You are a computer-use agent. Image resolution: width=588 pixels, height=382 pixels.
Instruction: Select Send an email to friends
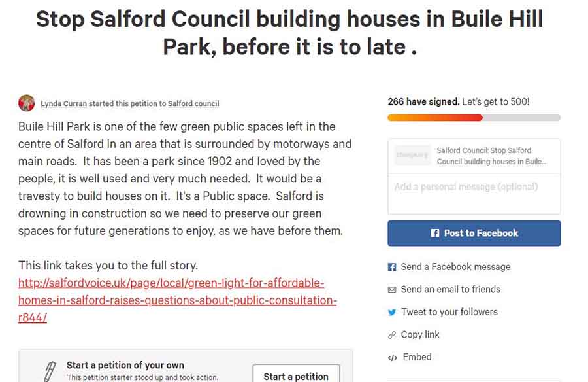(x=450, y=290)
